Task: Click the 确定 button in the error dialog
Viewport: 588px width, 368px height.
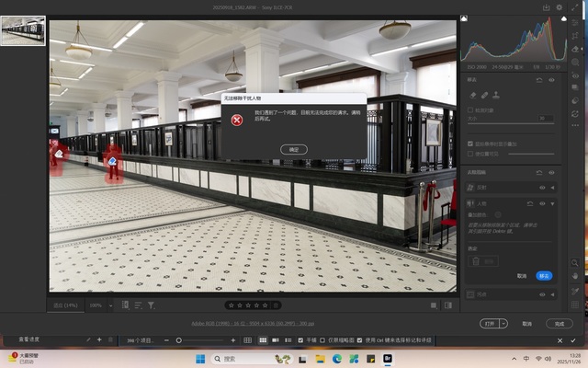Action: [293, 149]
